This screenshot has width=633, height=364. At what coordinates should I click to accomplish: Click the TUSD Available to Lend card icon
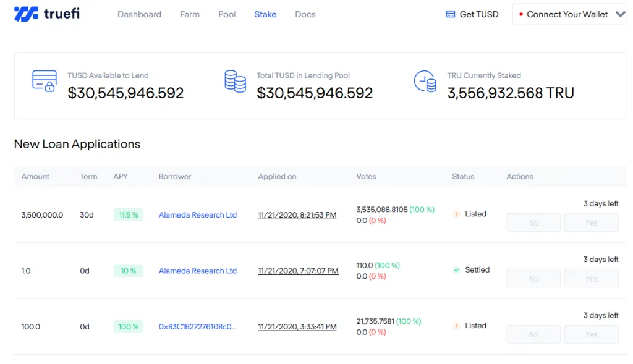point(44,81)
